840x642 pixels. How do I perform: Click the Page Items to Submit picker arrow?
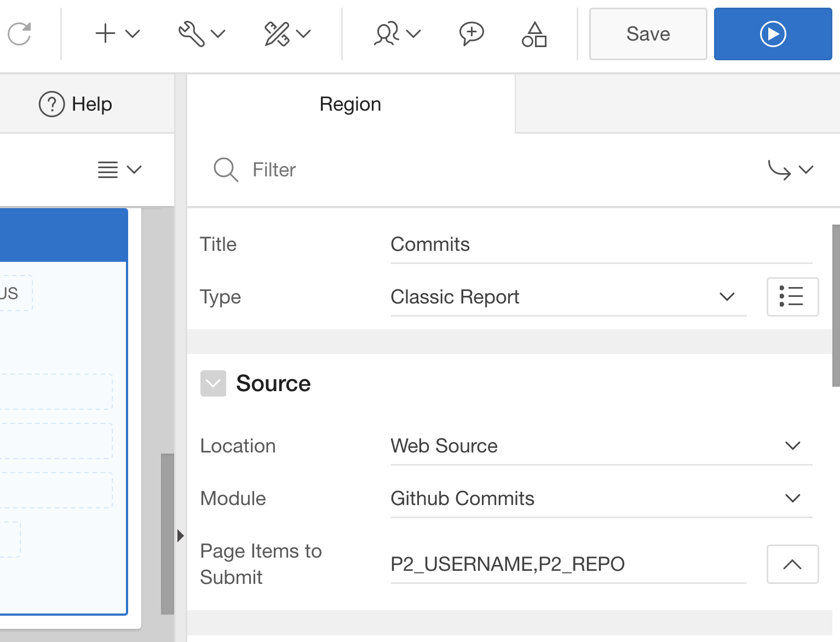(792, 564)
